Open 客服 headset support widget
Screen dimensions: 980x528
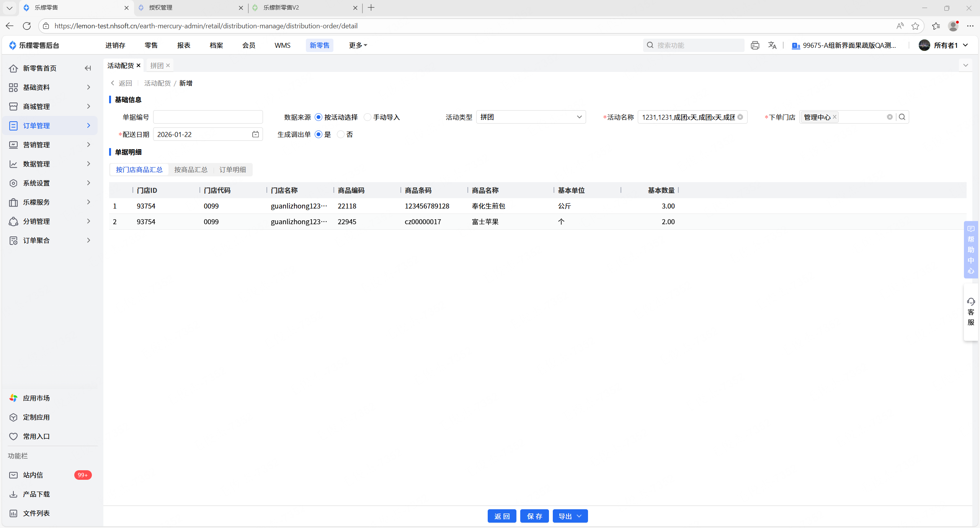pyautogui.click(x=970, y=311)
